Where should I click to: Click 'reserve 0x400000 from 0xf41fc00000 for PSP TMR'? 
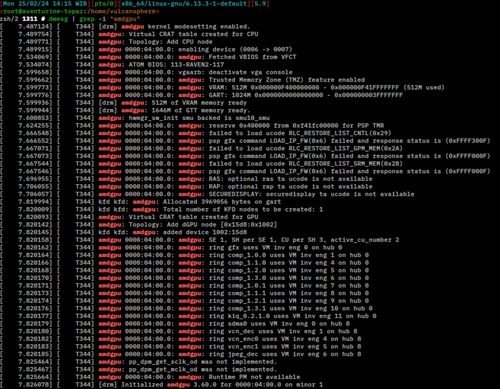click(296, 126)
